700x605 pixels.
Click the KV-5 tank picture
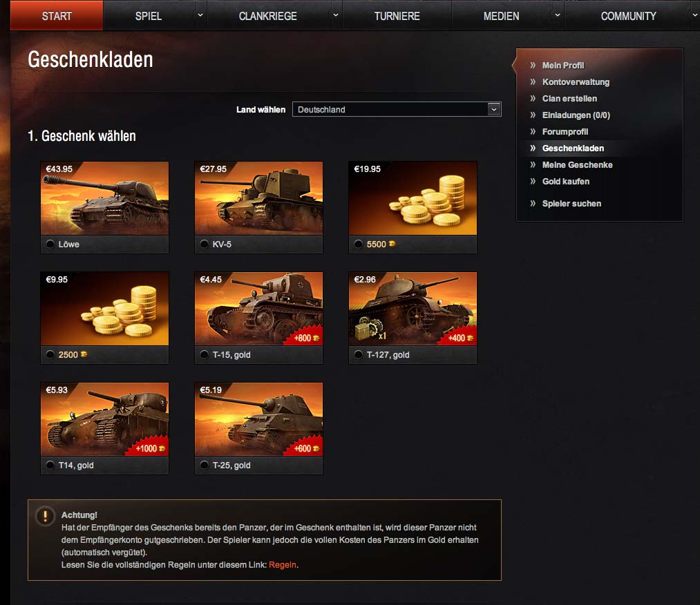(x=258, y=198)
